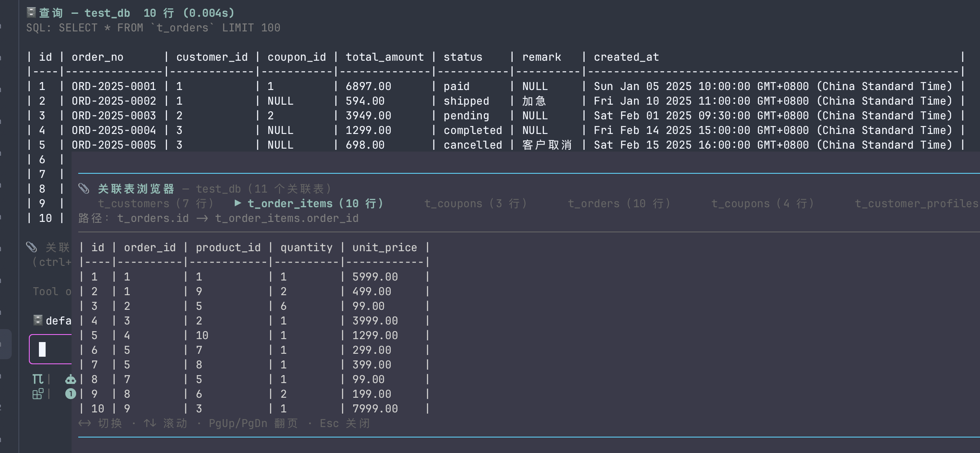Click the status value shipped
The height and width of the screenshot is (453, 980).
point(466,101)
